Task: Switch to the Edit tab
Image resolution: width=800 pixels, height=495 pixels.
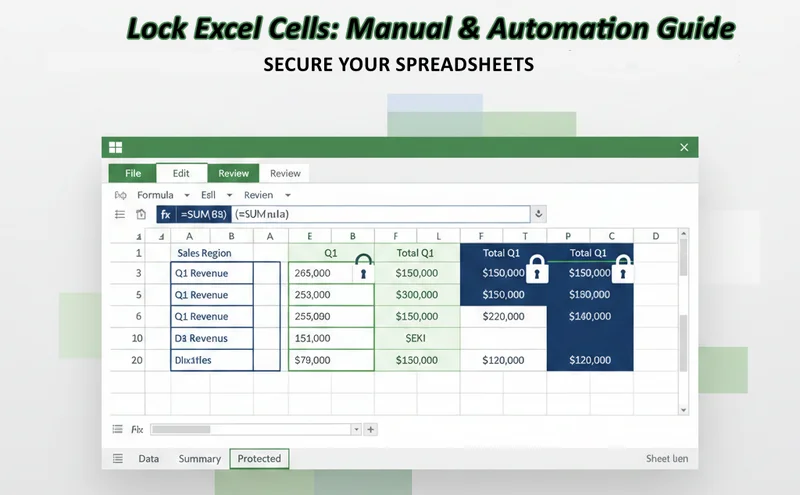Action: pyautogui.click(x=181, y=173)
